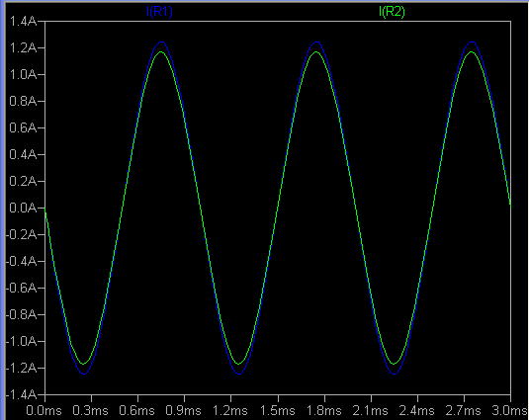Click the -0.4A axis label

(x=22, y=261)
